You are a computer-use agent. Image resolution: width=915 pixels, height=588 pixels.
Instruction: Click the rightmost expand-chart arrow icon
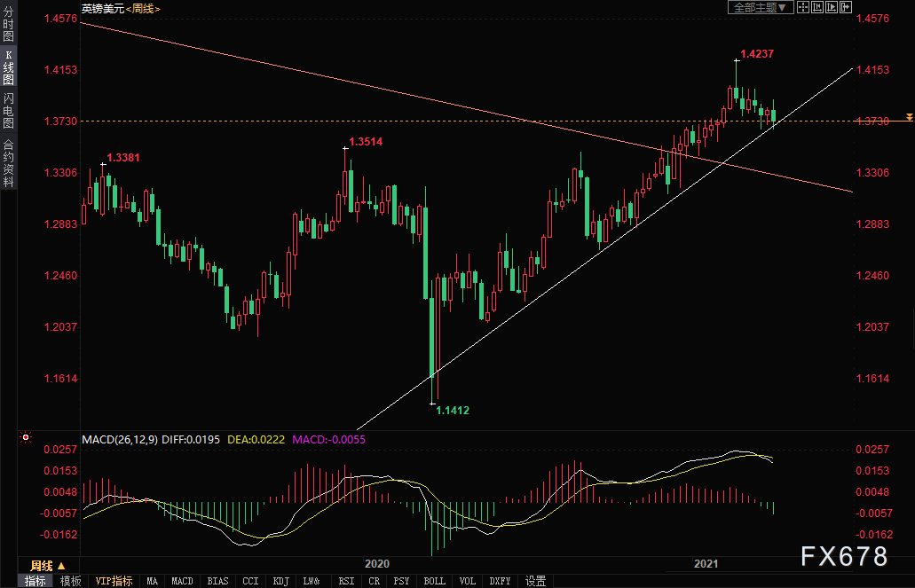(846, 7)
